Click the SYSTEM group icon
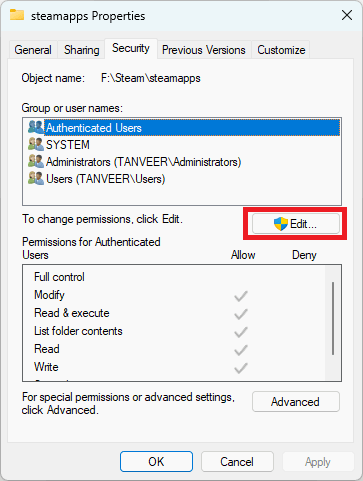Viewport: 363px width, 481px height. pos(36,144)
